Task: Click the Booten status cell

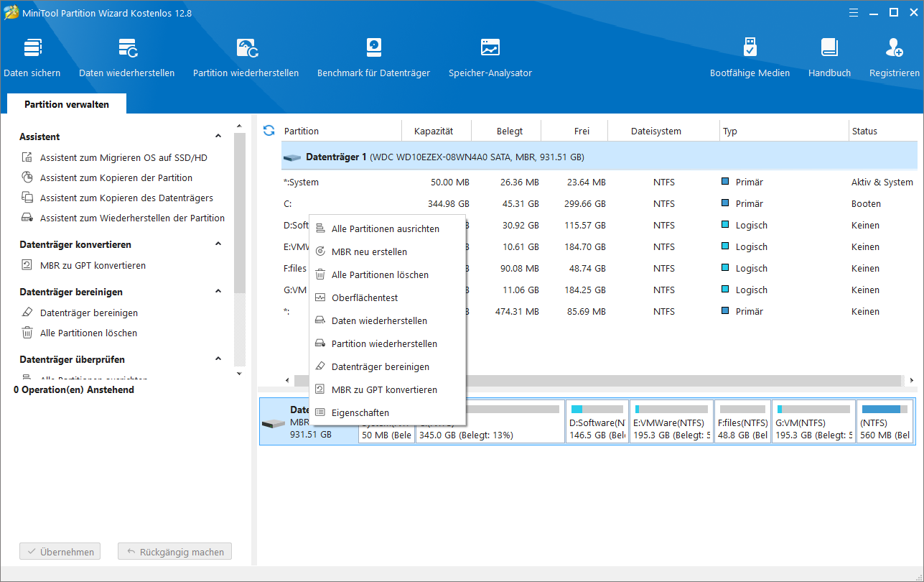Action: (x=866, y=203)
